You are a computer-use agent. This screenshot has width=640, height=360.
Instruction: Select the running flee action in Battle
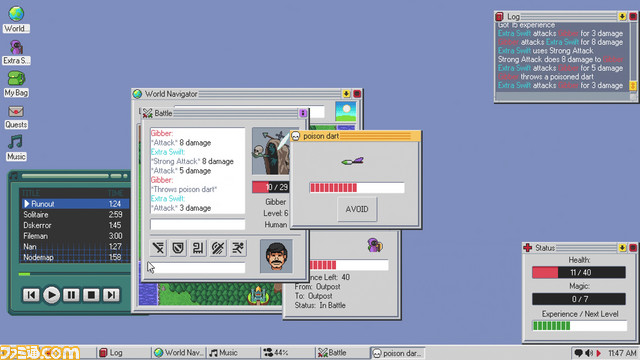click(238, 248)
